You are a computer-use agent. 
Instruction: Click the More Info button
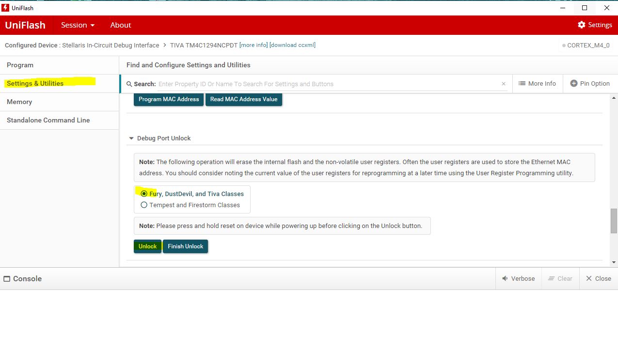537,83
